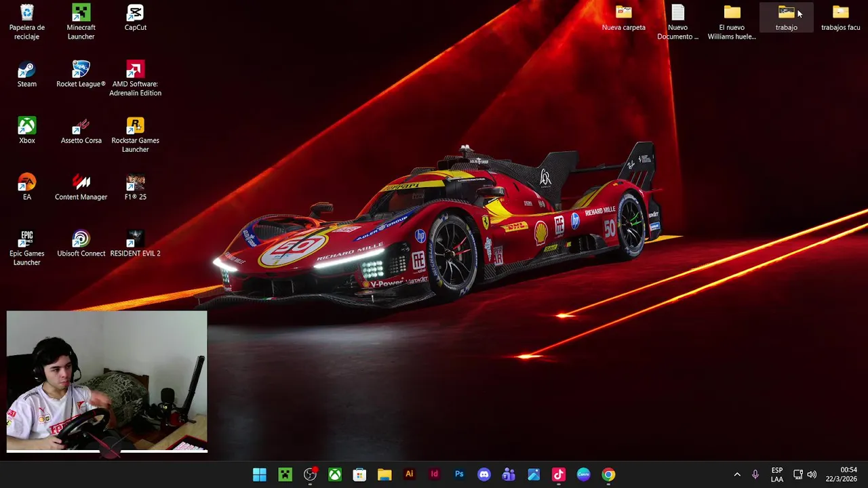Select the Ubisoft Connect desktop shortcut
Image resolution: width=868 pixels, height=488 pixels.
click(x=81, y=243)
